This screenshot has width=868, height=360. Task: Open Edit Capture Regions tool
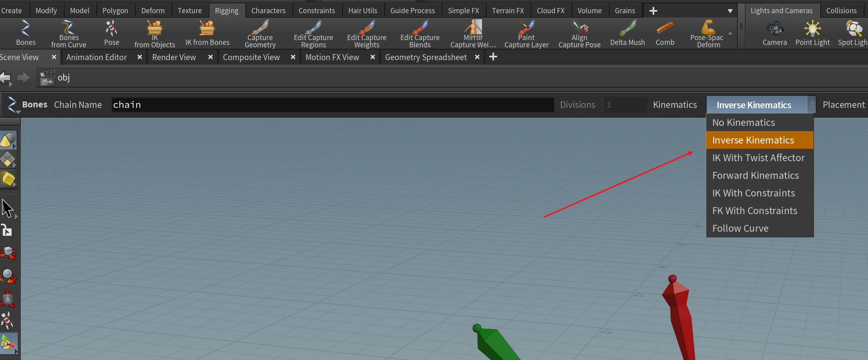313,34
